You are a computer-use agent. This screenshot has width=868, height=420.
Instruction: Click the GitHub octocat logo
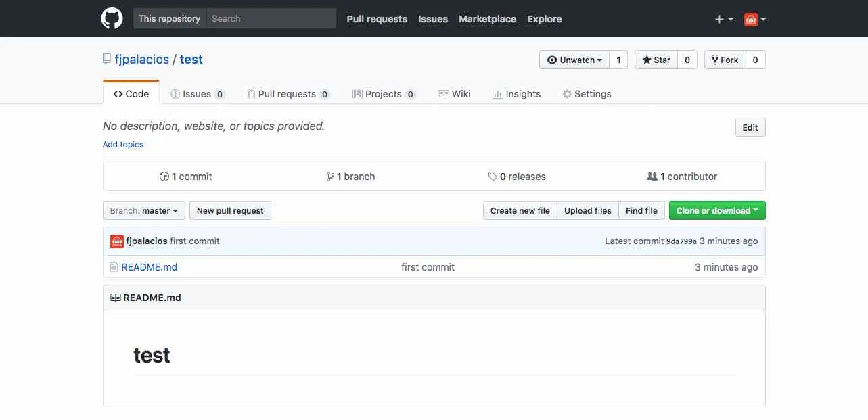click(112, 18)
